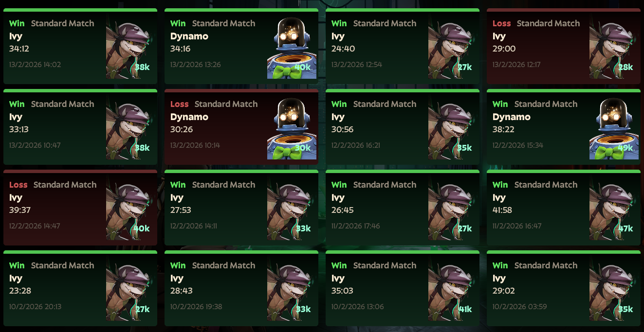Click the 49k souls value on Dynamo match
Screen dimensions: 644x332
[626, 148]
